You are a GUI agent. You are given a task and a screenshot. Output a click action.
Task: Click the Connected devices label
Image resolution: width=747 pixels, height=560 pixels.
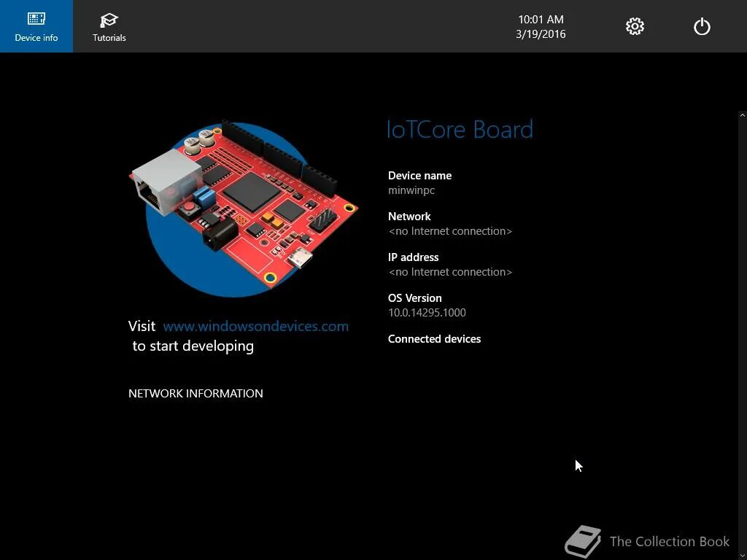434,339
